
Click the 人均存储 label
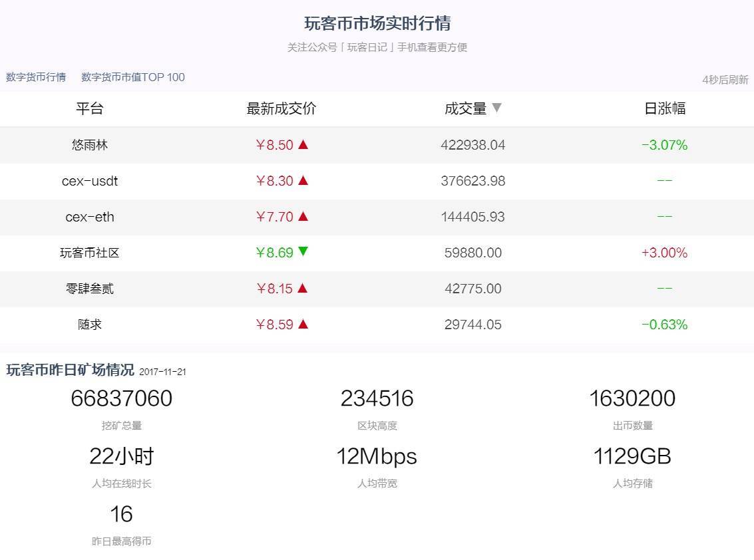click(x=633, y=483)
